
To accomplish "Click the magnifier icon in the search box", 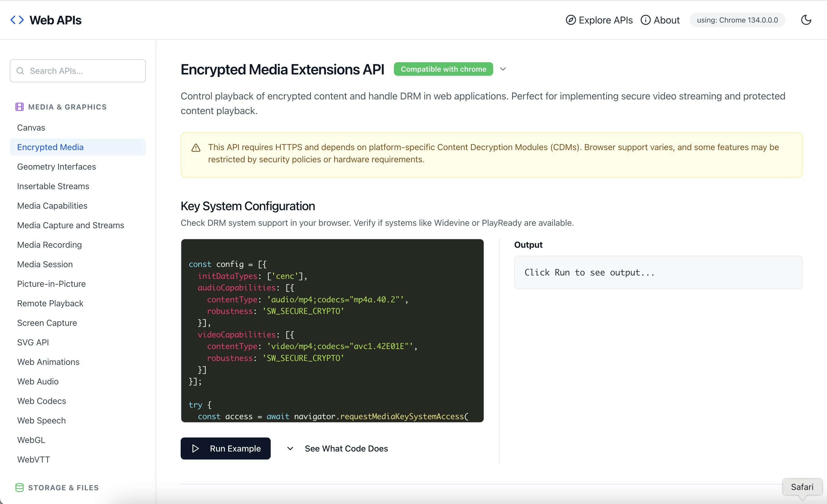I will point(20,71).
